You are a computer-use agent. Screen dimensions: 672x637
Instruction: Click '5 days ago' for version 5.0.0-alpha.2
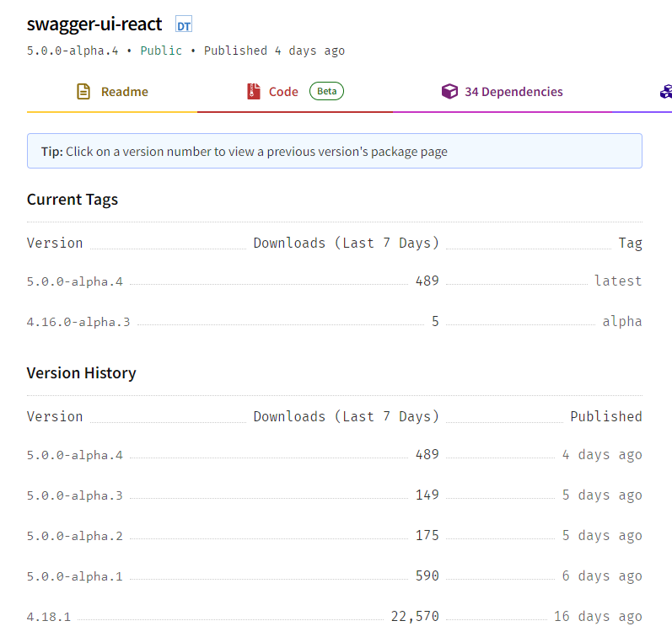coord(602,536)
